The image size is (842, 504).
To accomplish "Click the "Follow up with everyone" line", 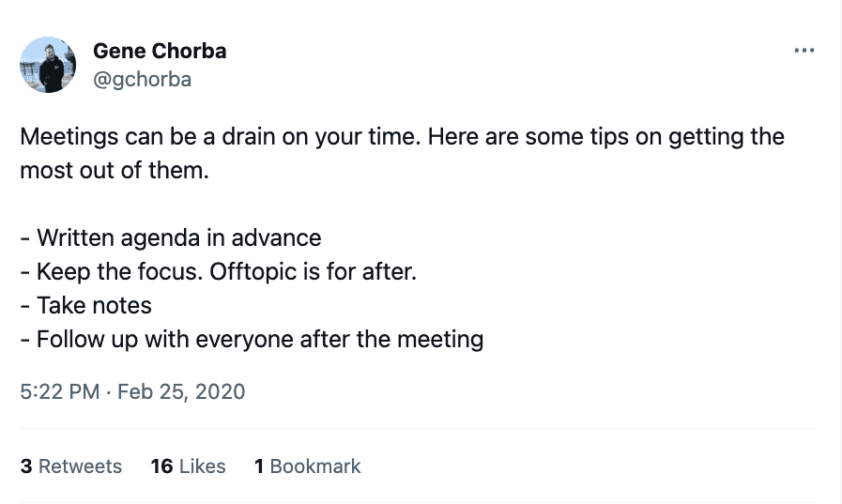I will [252, 339].
